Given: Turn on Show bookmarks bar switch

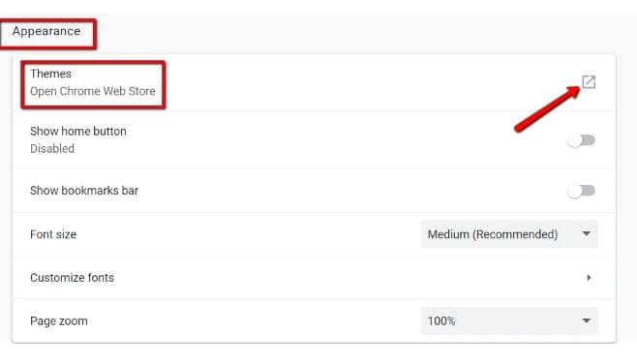Looking at the screenshot, I should 582,191.
